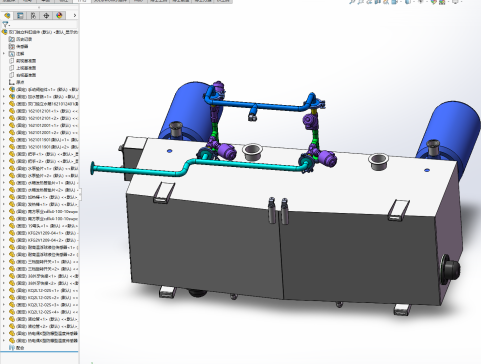This screenshot has height=364, width=481.
Task: Expand component KQ2L12-02S<1> arrow
Action: [x=4, y=290]
